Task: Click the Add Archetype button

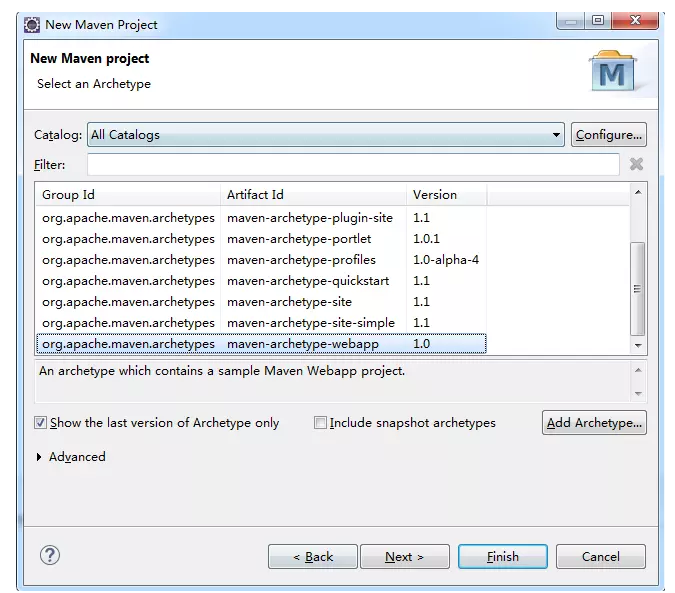Action: click(594, 423)
